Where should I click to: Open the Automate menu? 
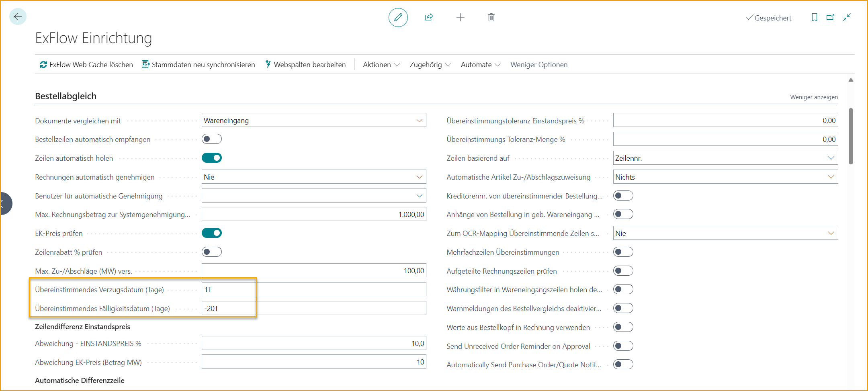(480, 65)
